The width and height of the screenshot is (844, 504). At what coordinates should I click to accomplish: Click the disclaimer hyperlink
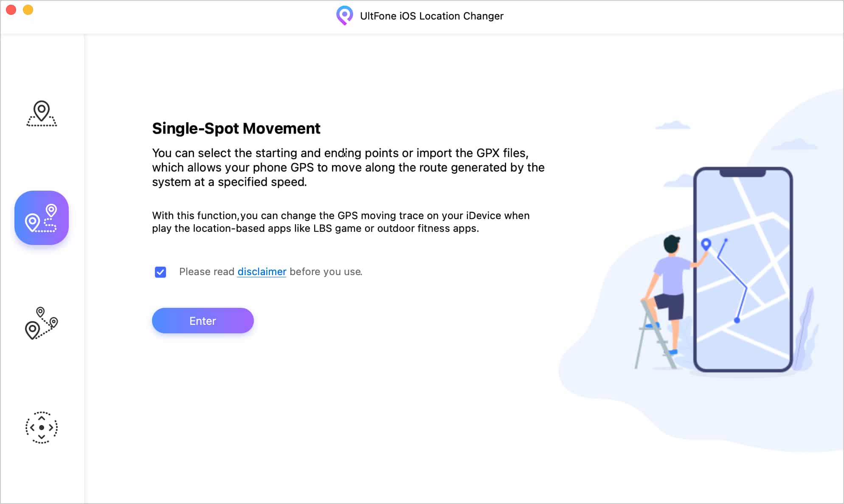[262, 272]
